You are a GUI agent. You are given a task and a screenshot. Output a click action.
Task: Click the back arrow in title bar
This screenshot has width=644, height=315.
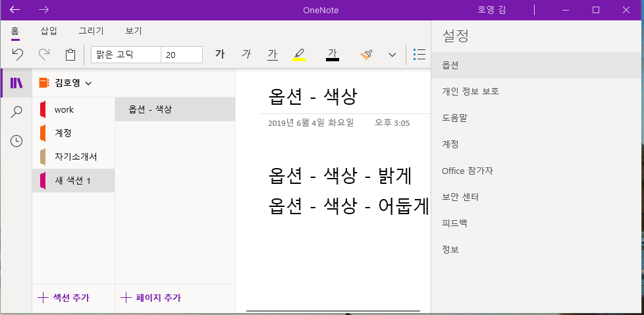(14, 10)
